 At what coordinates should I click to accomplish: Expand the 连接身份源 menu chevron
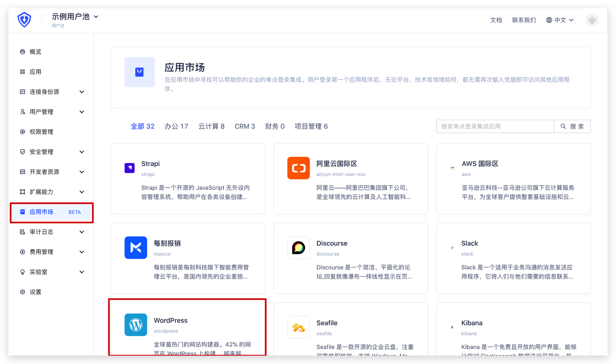82,92
